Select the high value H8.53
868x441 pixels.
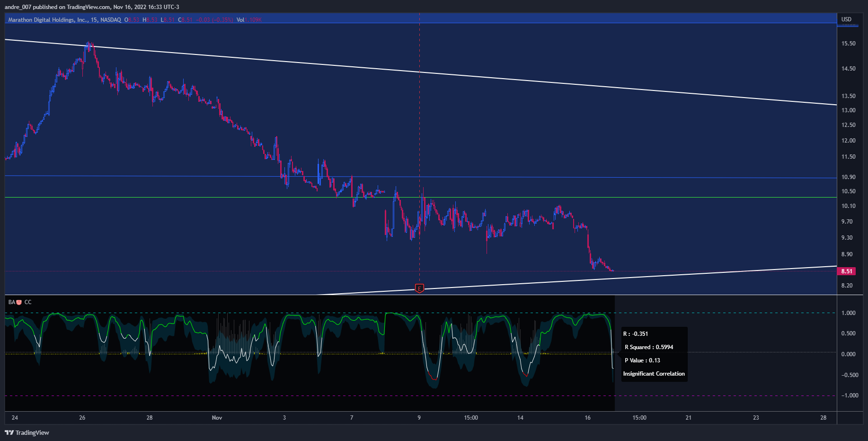pyautogui.click(x=150, y=20)
